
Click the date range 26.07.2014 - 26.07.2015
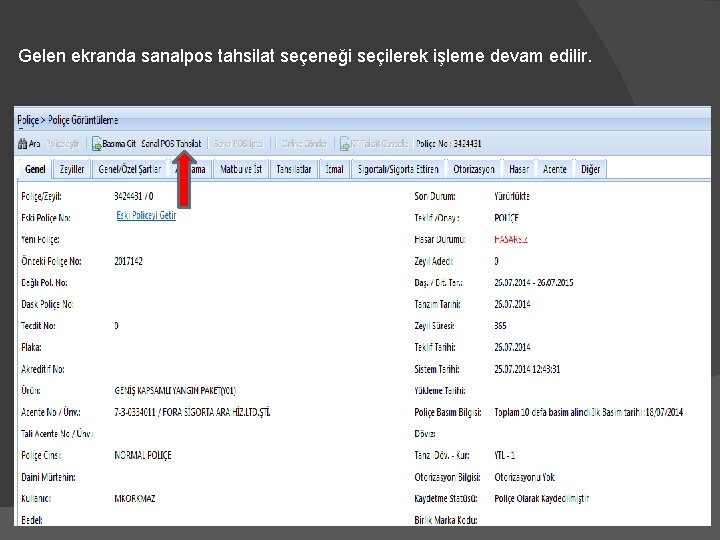534,282
